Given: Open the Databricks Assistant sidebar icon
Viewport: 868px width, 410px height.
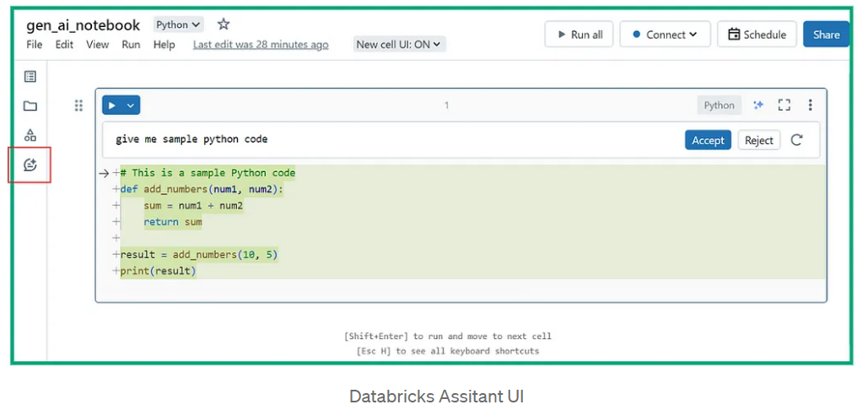Looking at the screenshot, I should pyautogui.click(x=30, y=165).
